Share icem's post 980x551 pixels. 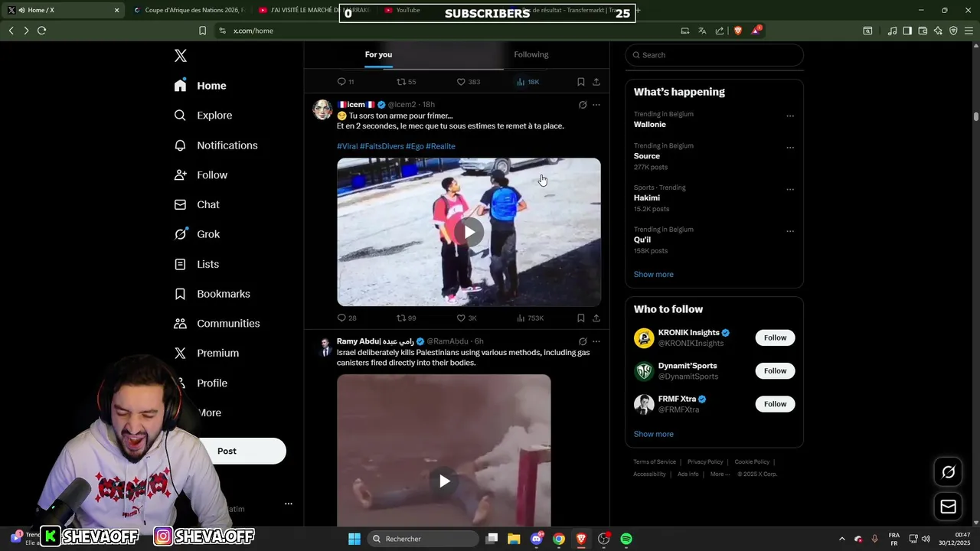pyautogui.click(x=596, y=318)
